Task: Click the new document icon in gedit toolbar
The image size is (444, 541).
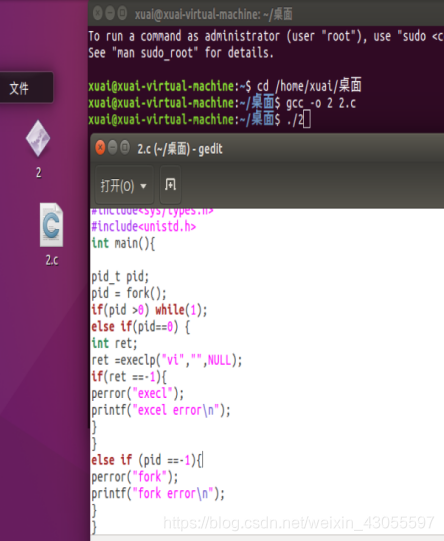Action: pos(170,185)
